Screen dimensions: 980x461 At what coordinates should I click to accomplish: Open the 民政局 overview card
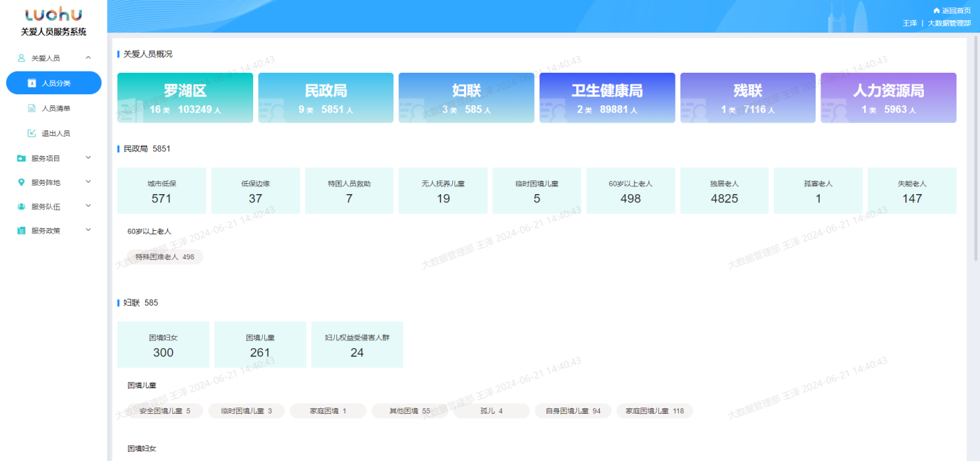(x=325, y=98)
